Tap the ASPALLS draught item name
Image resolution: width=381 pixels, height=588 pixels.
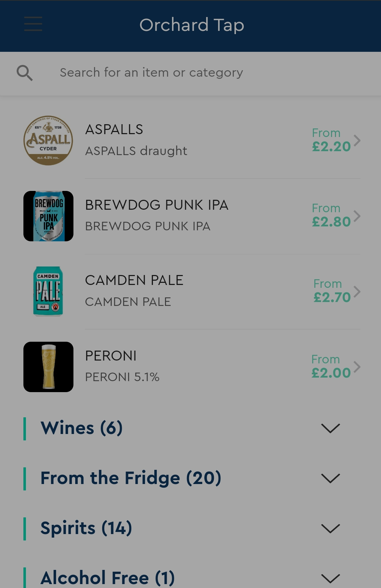click(x=136, y=151)
